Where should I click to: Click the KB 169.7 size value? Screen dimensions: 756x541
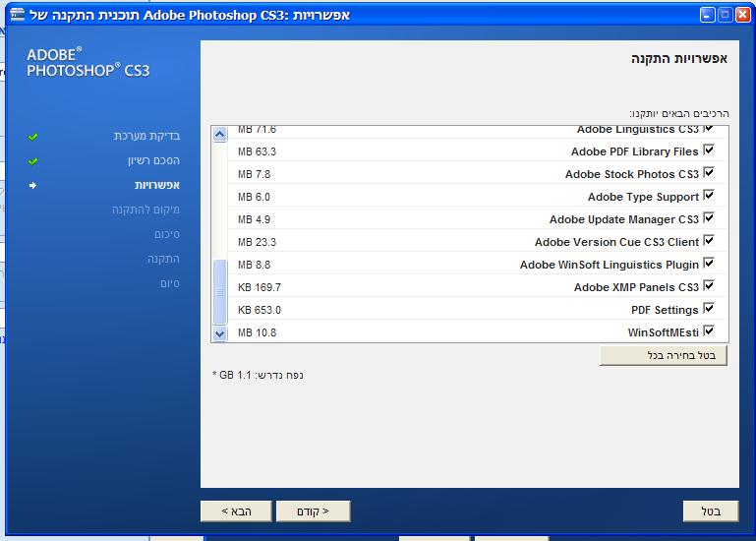tap(260, 288)
